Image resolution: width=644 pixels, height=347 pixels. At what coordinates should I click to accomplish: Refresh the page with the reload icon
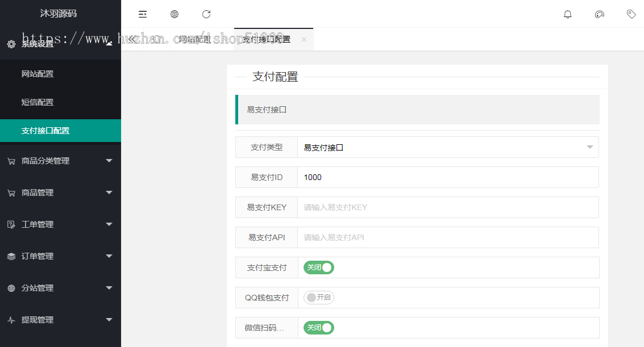point(206,14)
